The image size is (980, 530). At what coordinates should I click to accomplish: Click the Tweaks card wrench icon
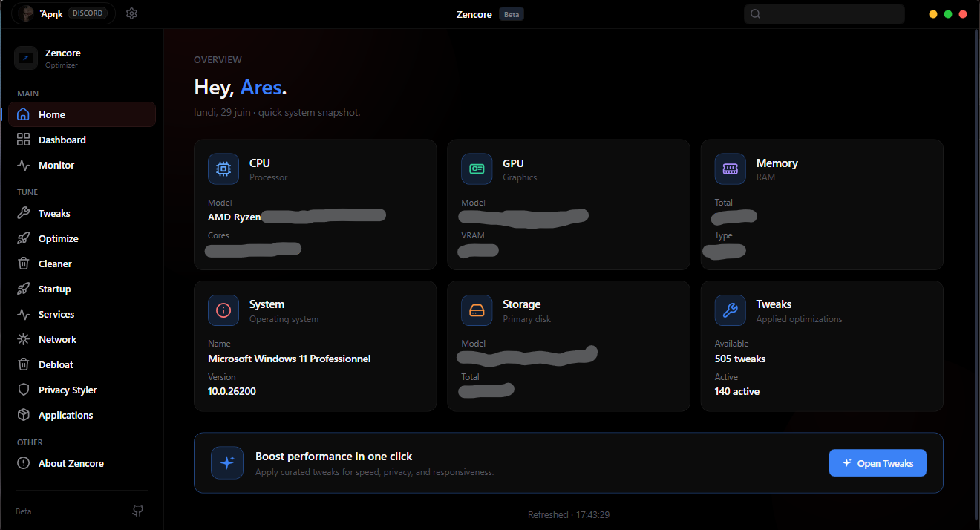[x=731, y=310]
